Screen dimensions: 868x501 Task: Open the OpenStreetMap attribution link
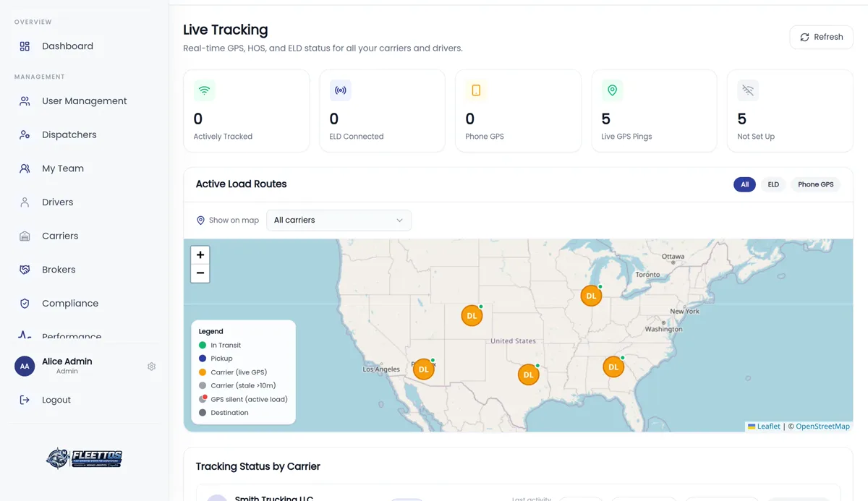click(x=822, y=427)
